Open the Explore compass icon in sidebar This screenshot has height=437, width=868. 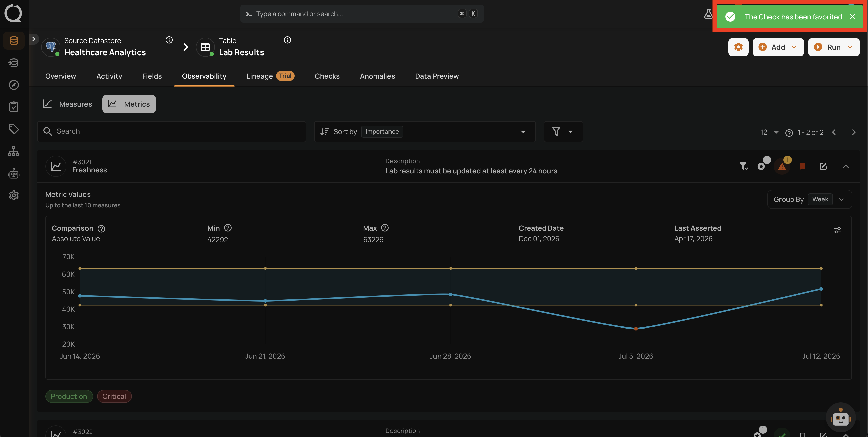click(x=14, y=85)
